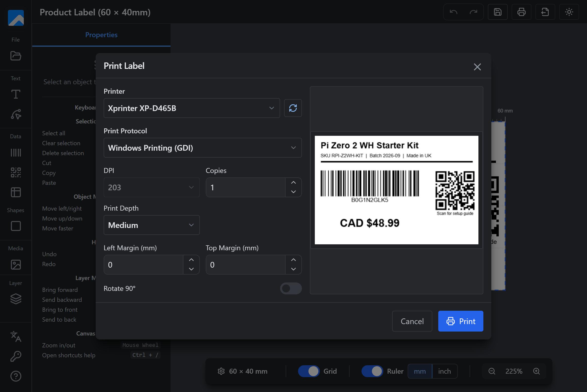Click the key icon in the sidebar
Viewport: 587px width, 392px height.
point(16,356)
